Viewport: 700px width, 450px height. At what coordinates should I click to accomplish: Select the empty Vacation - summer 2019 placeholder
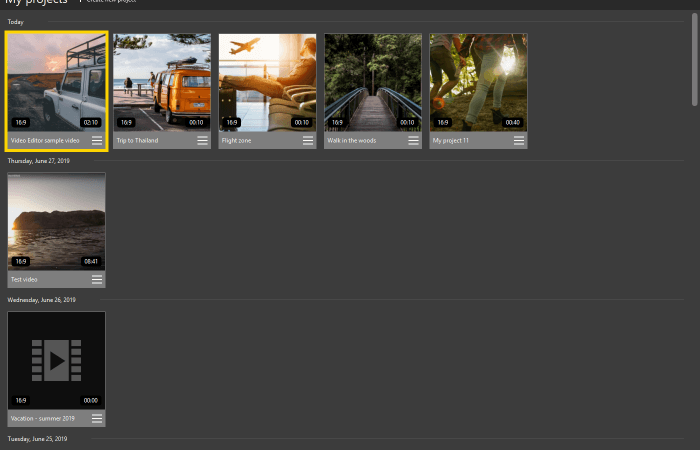57,360
